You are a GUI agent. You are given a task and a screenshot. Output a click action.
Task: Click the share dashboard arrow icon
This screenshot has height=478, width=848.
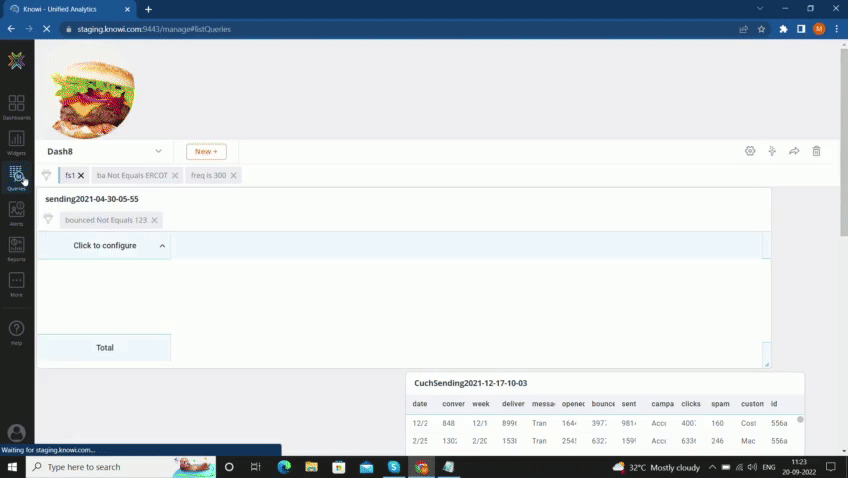coord(794,151)
